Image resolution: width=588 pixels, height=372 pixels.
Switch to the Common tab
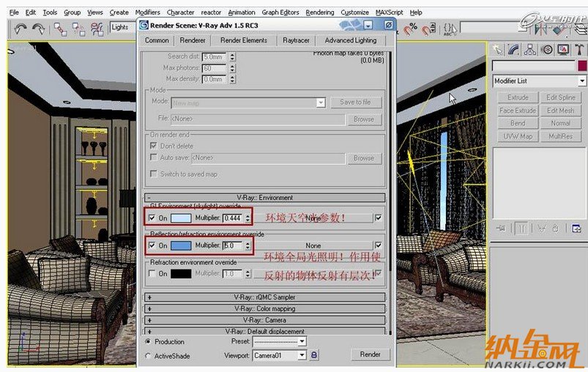(157, 40)
